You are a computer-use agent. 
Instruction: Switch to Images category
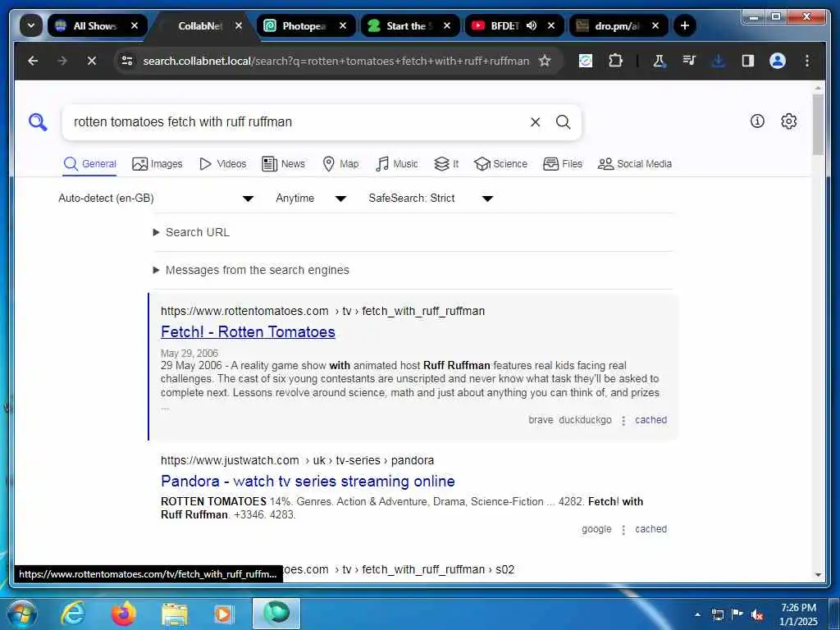[157, 164]
